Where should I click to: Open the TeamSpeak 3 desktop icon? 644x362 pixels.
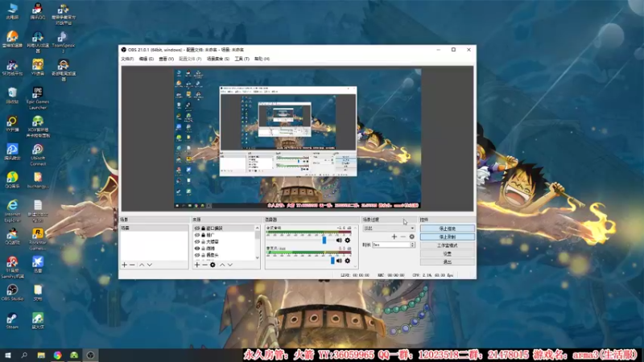coord(64,42)
